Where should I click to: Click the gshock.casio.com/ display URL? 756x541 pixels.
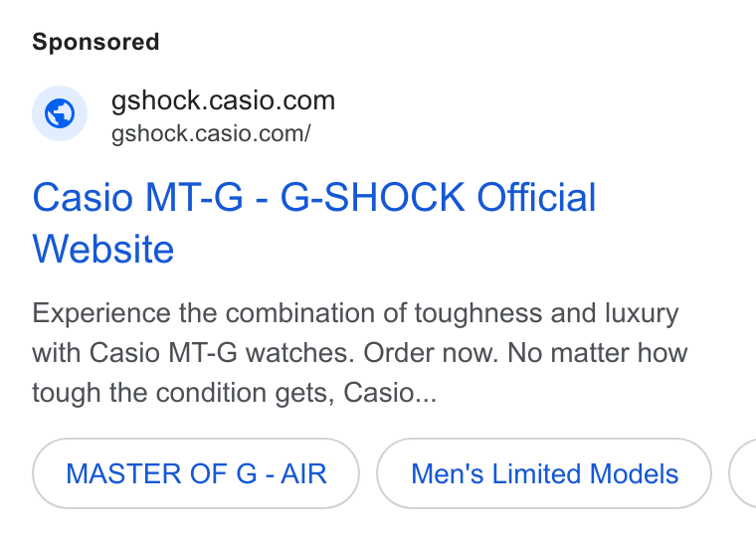click(211, 133)
